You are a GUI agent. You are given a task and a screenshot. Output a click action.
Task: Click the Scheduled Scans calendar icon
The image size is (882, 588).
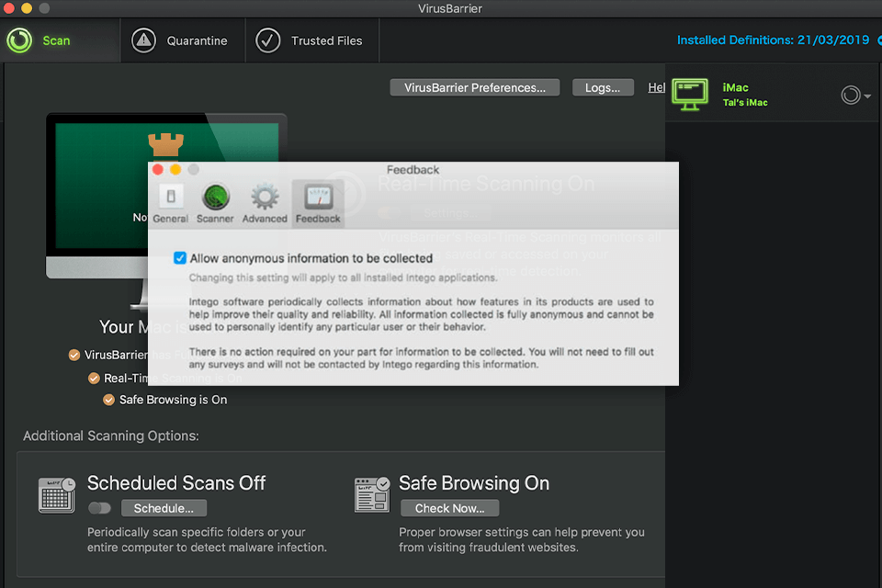[57, 495]
